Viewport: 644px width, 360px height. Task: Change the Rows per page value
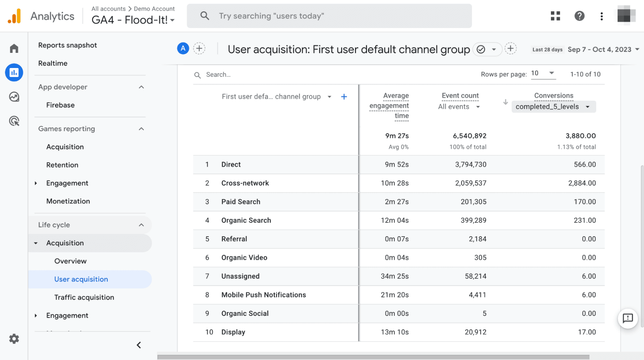tap(543, 73)
